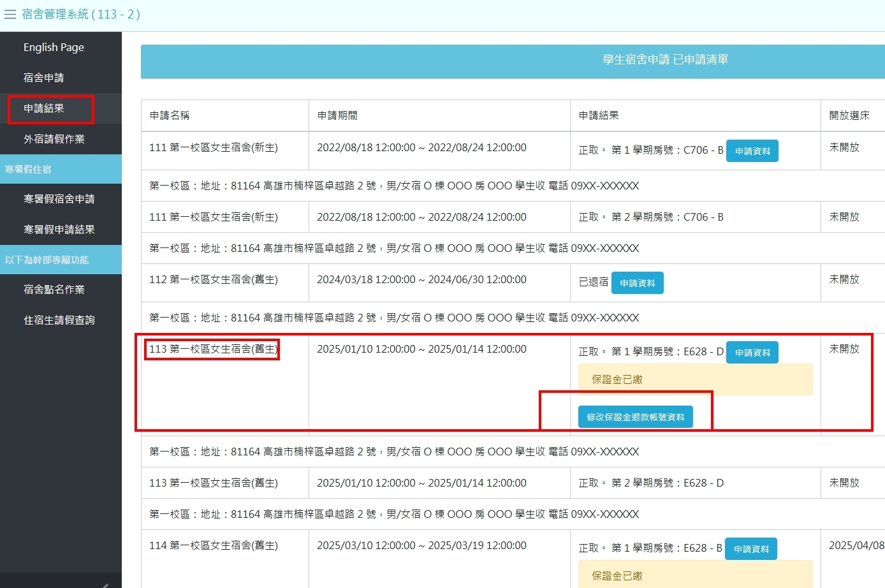The width and height of the screenshot is (885, 588).
Task: Click 正取。第 2 學期房號：E628 - D text
Action: [651, 483]
